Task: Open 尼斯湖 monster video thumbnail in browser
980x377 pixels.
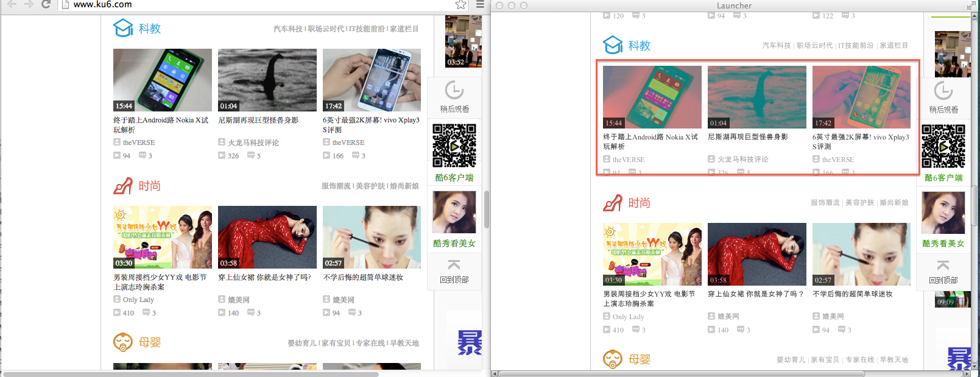Action: [x=267, y=80]
